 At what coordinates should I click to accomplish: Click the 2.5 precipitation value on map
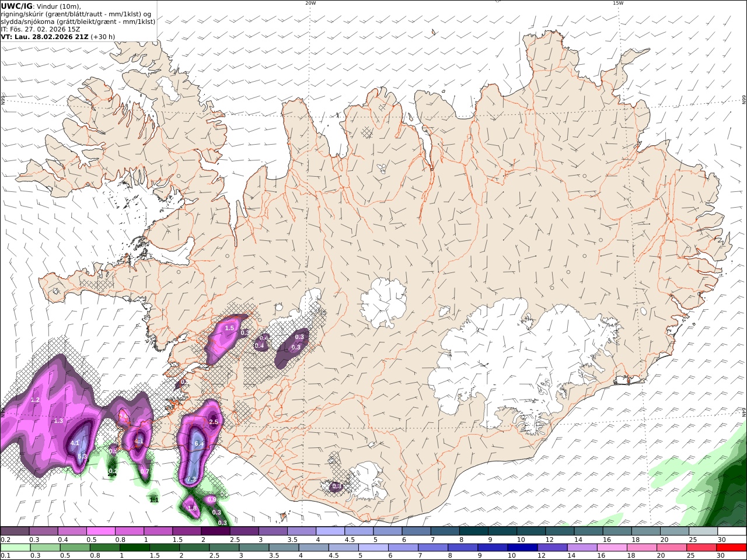(214, 422)
